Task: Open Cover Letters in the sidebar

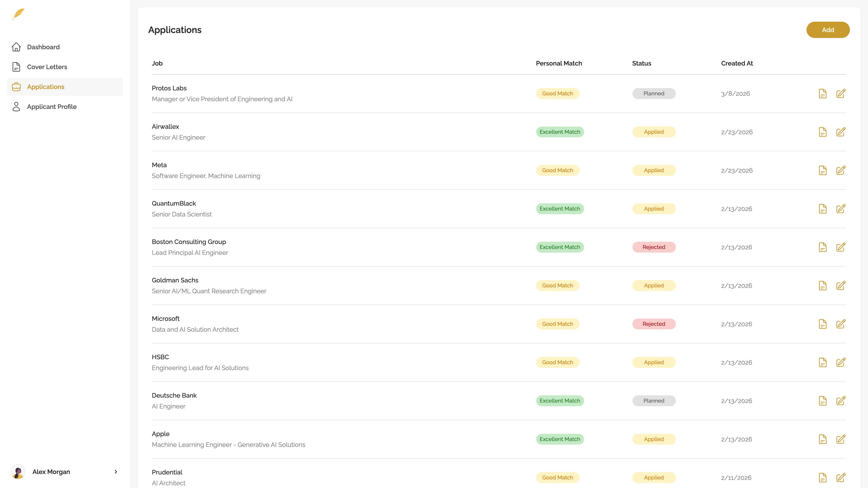Action: click(65, 67)
